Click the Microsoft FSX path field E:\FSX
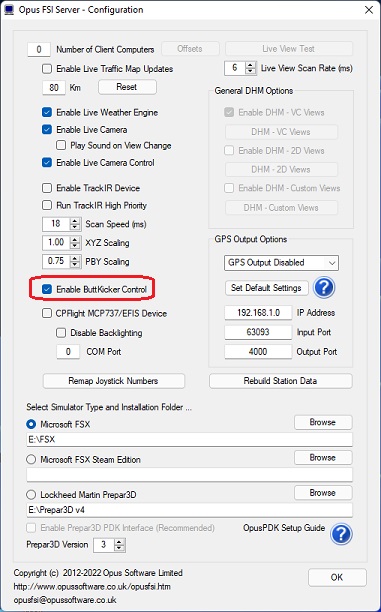The height and width of the screenshot is (612, 381). [x=189, y=439]
